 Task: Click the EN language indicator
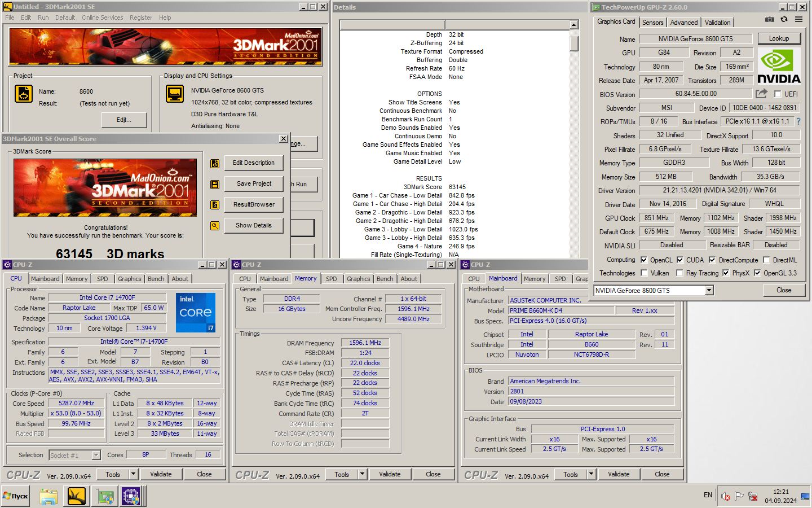708,495
